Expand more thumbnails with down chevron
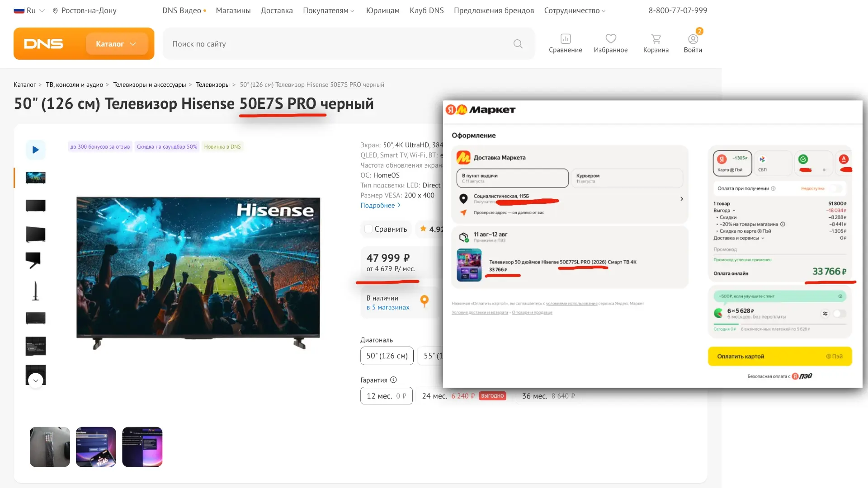The height and width of the screenshot is (488, 868). (x=36, y=380)
